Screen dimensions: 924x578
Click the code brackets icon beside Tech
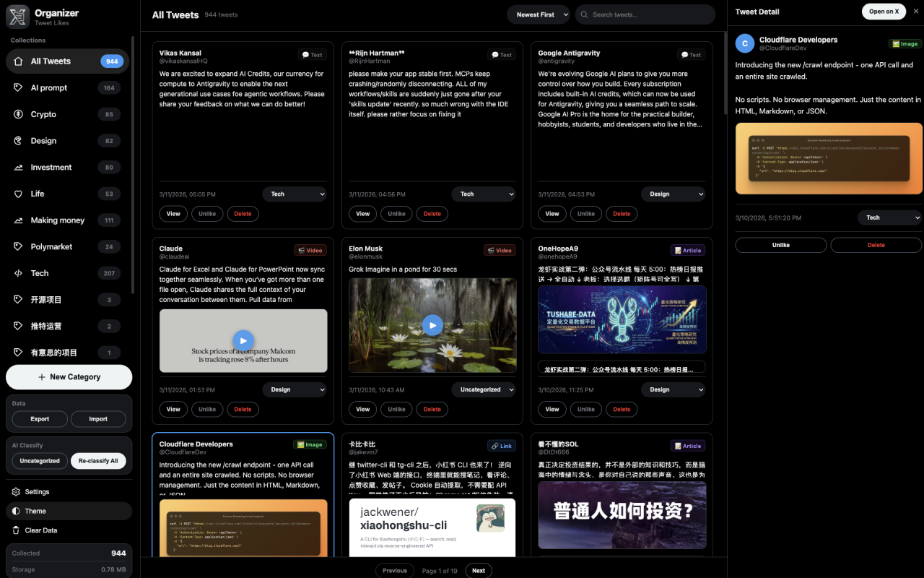(x=18, y=273)
